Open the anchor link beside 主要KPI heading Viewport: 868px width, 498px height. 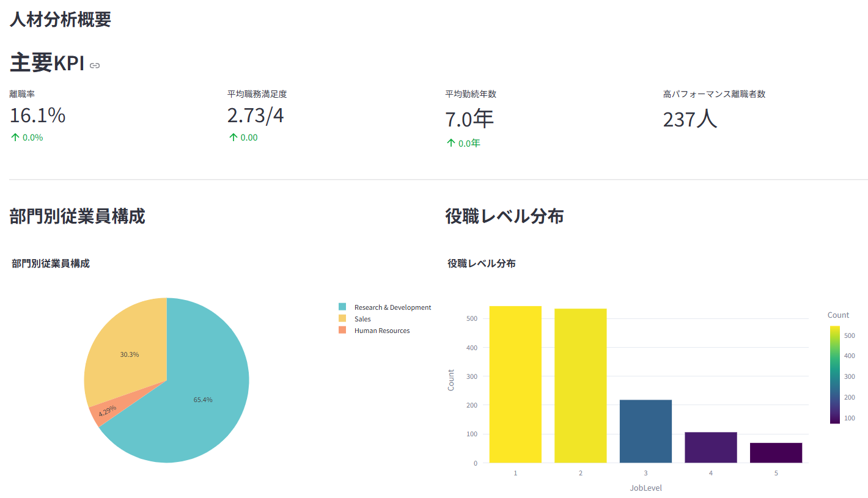click(x=95, y=65)
